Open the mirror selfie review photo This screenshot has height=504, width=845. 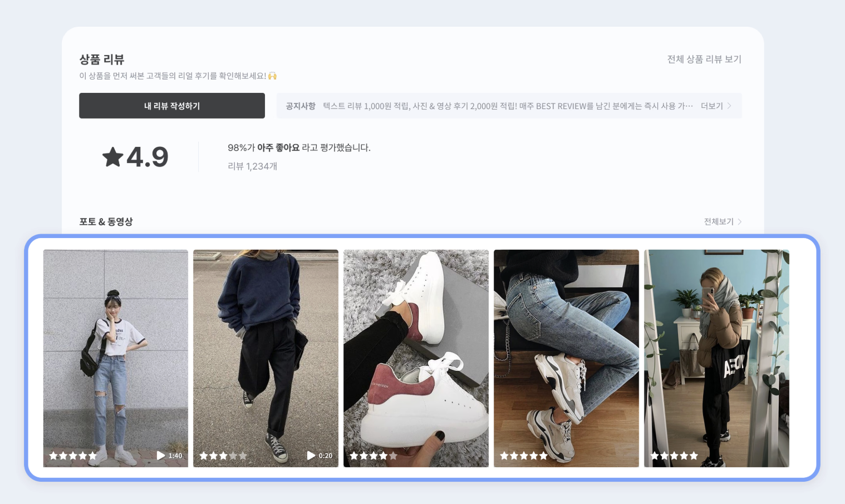click(x=716, y=358)
